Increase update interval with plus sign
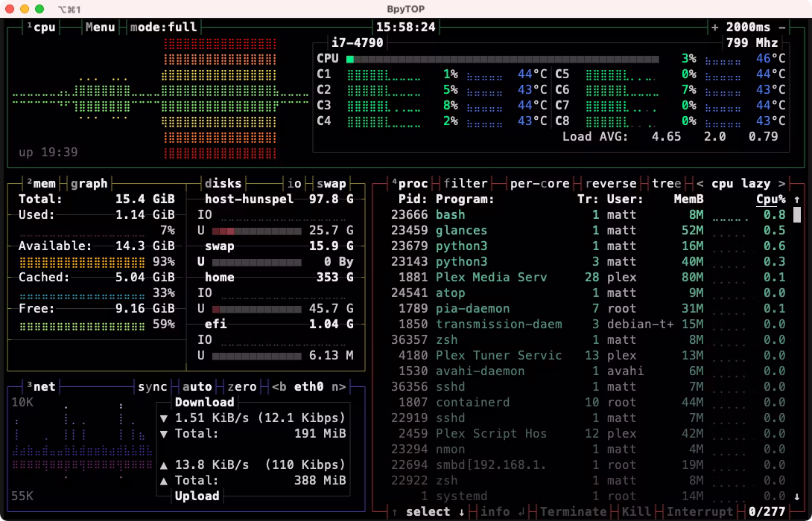Screen dimensions: 812x521 click(x=715, y=27)
